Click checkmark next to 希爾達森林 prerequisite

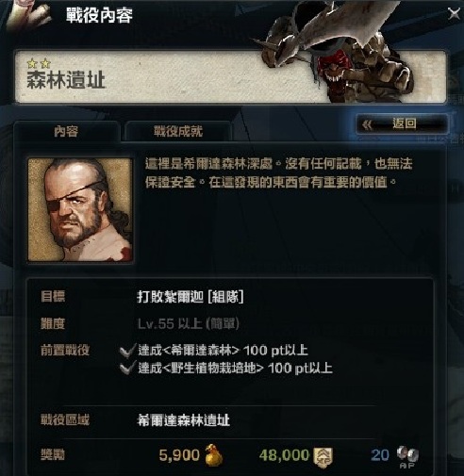tap(127, 351)
